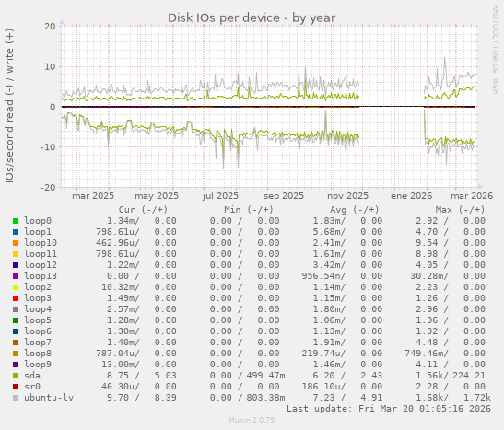Viewport: 504px width, 430px height.
Task: Select the loop11 legend label
Action: 41,254
